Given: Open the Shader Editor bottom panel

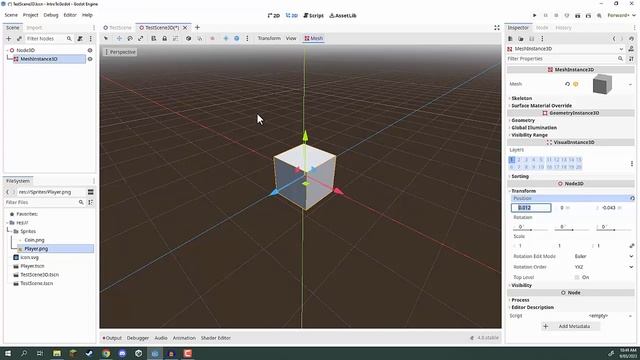Looking at the screenshot, I should coord(216,338).
